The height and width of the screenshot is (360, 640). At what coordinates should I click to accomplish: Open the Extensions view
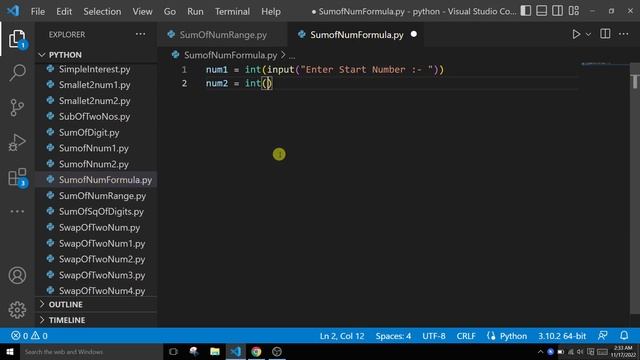pos(17,178)
